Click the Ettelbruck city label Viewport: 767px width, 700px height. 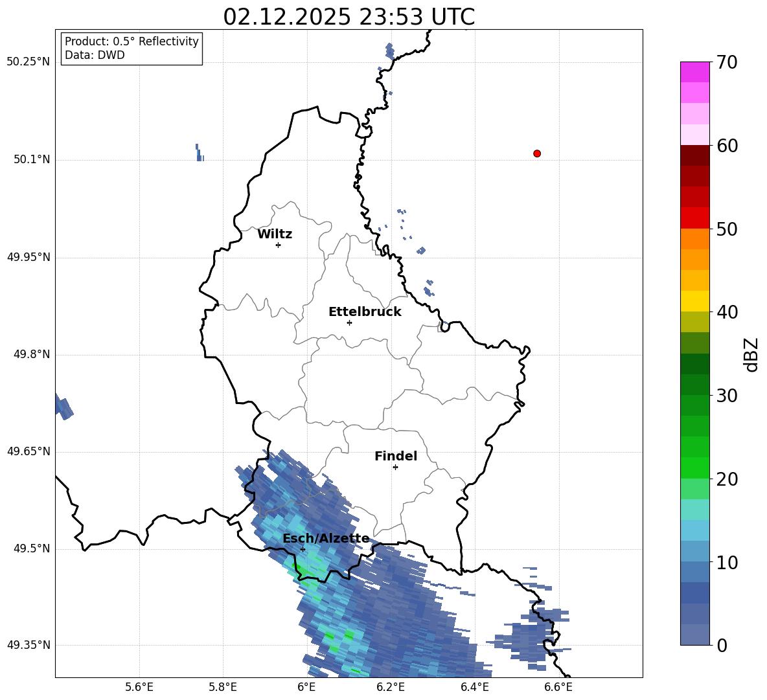click(365, 312)
